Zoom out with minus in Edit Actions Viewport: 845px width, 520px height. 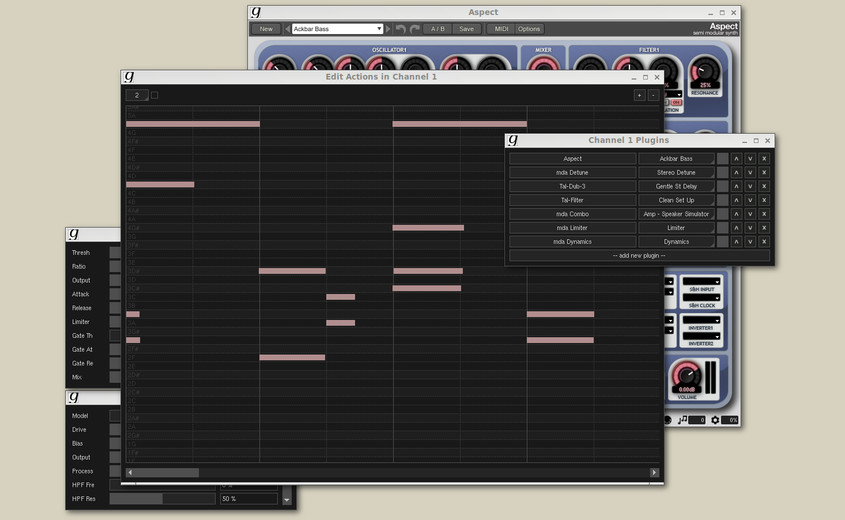653,95
